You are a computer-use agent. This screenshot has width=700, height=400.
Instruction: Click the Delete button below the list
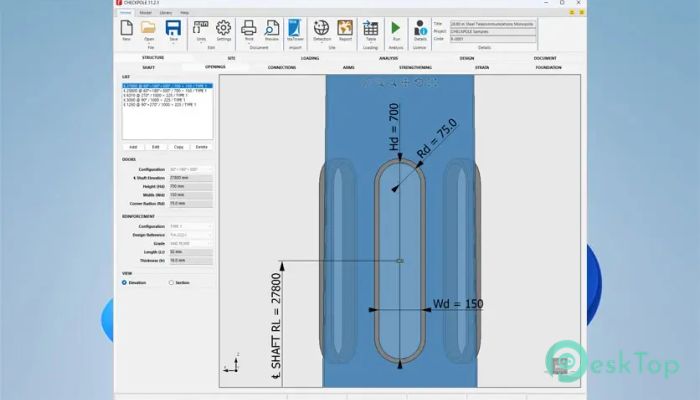click(x=201, y=147)
